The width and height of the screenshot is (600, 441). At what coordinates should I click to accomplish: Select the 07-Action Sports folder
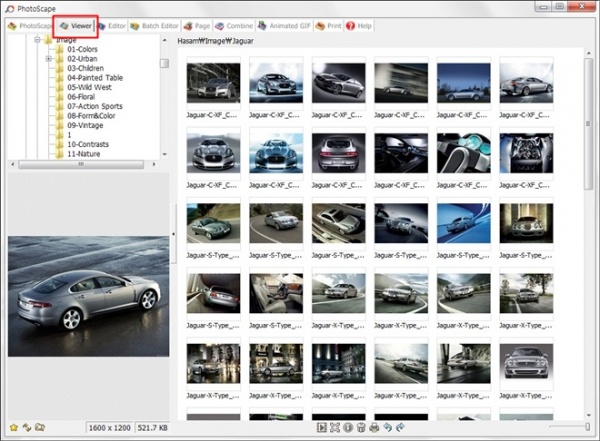click(x=96, y=107)
